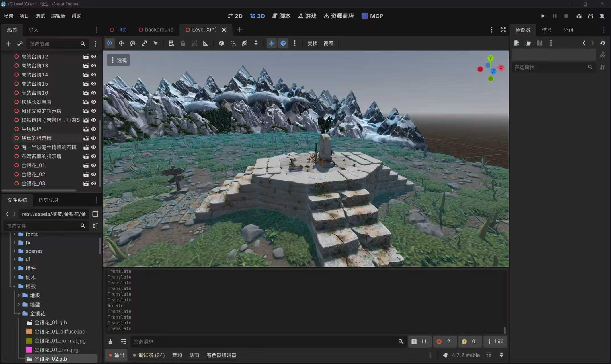The image size is (611, 364).
Task: Collapse the 金银花 folder
Action: (19, 314)
